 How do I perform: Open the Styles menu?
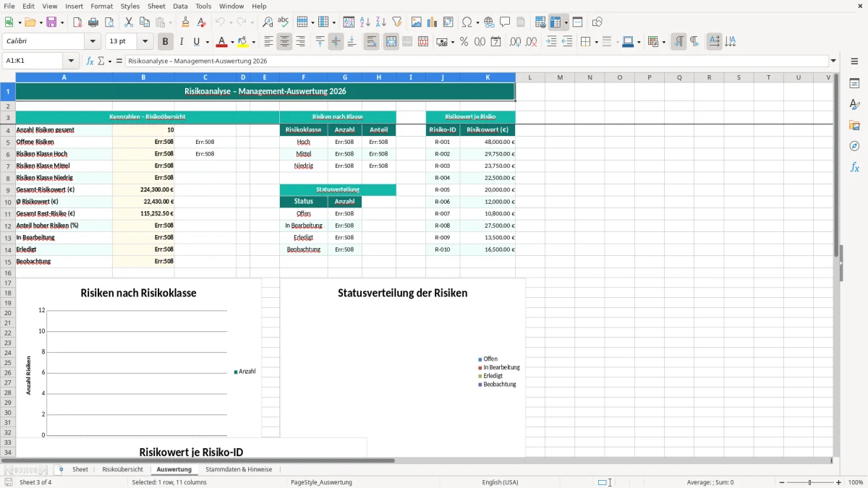point(130,6)
